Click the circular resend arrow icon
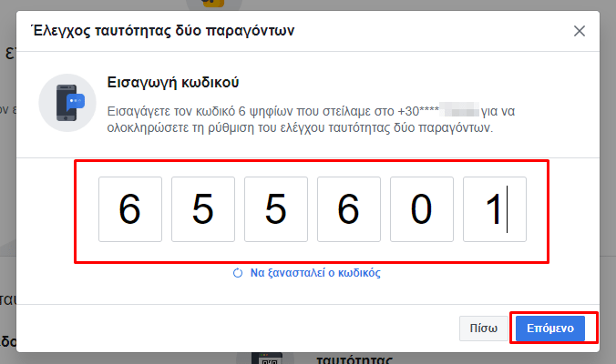The width and height of the screenshot is (616, 364). [238, 273]
